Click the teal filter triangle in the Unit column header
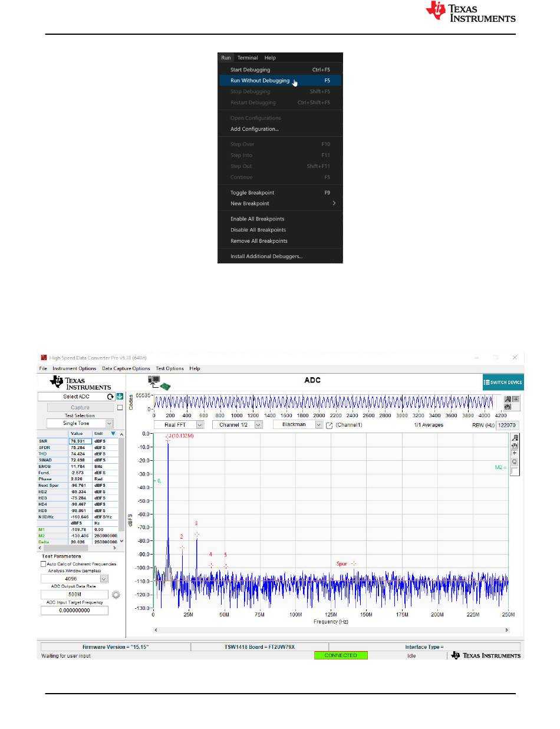Image resolution: width=560 pixels, height=729 pixels. [x=113, y=433]
